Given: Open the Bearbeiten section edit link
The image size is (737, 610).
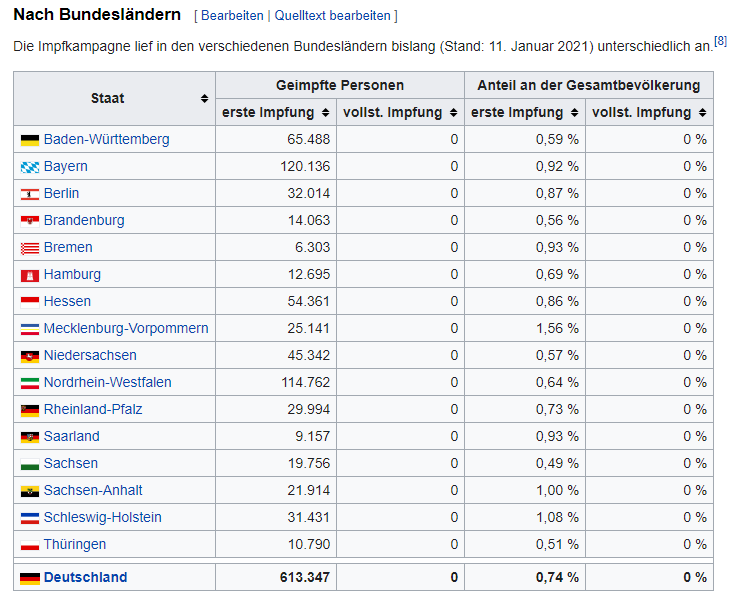Looking at the screenshot, I should 232,16.
